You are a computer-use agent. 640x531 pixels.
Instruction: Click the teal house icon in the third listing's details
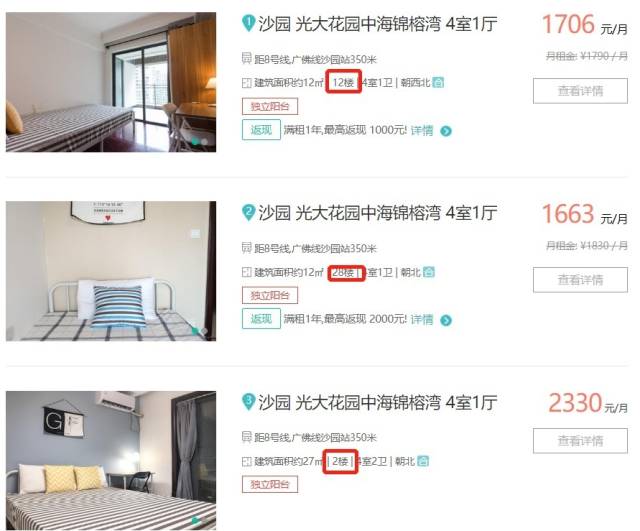pos(423,461)
